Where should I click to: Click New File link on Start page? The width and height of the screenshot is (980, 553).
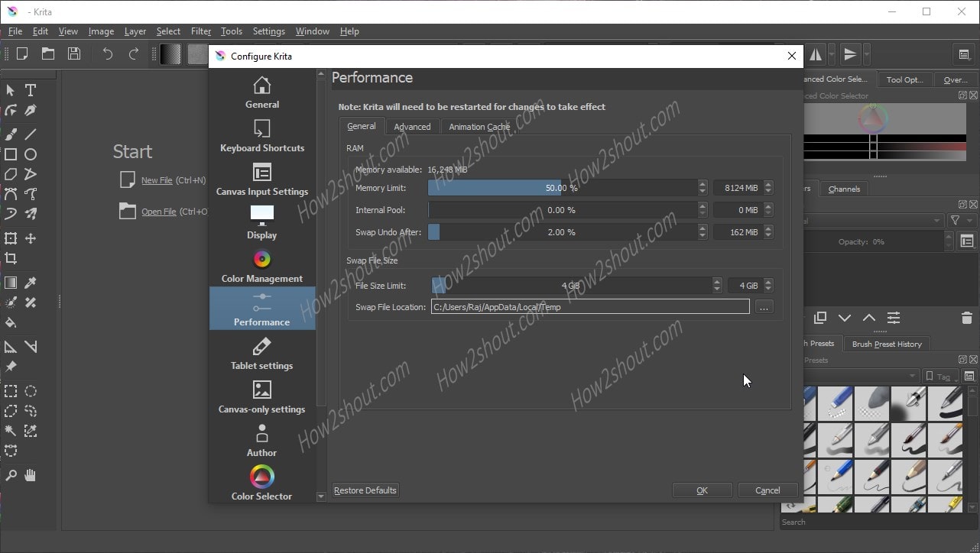tap(157, 180)
